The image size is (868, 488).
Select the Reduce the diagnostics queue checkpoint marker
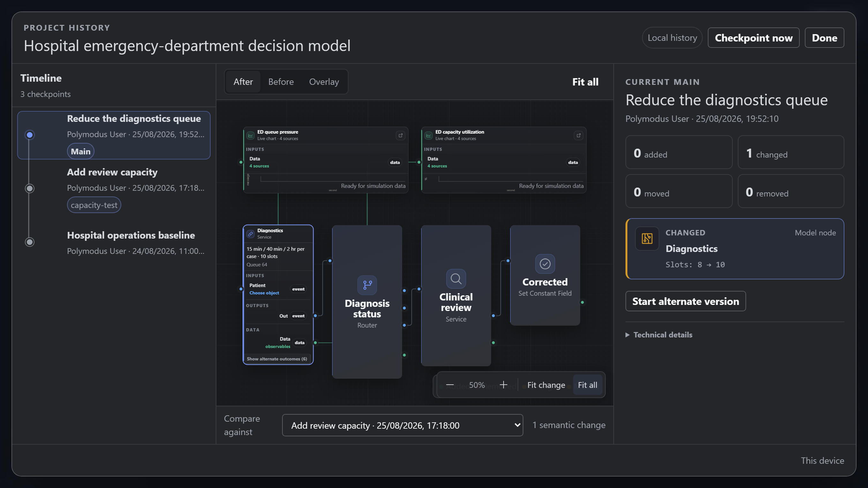30,135
